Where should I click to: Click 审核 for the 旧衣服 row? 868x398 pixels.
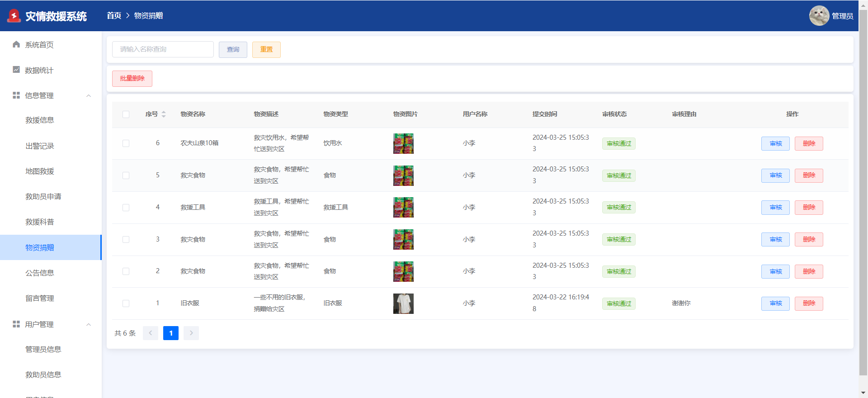pyautogui.click(x=775, y=303)
